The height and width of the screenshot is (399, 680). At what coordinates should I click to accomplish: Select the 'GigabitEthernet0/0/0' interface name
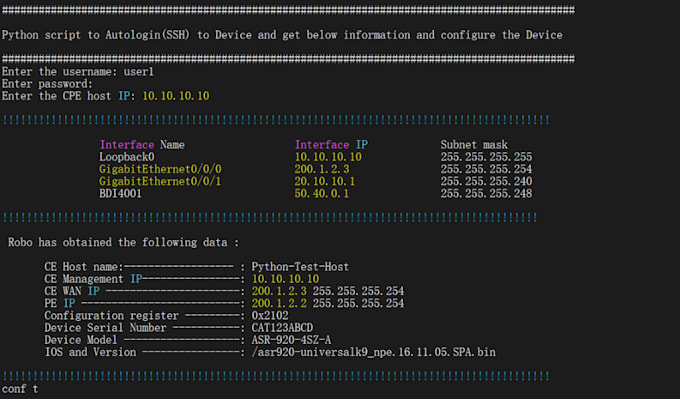(160, 169)
